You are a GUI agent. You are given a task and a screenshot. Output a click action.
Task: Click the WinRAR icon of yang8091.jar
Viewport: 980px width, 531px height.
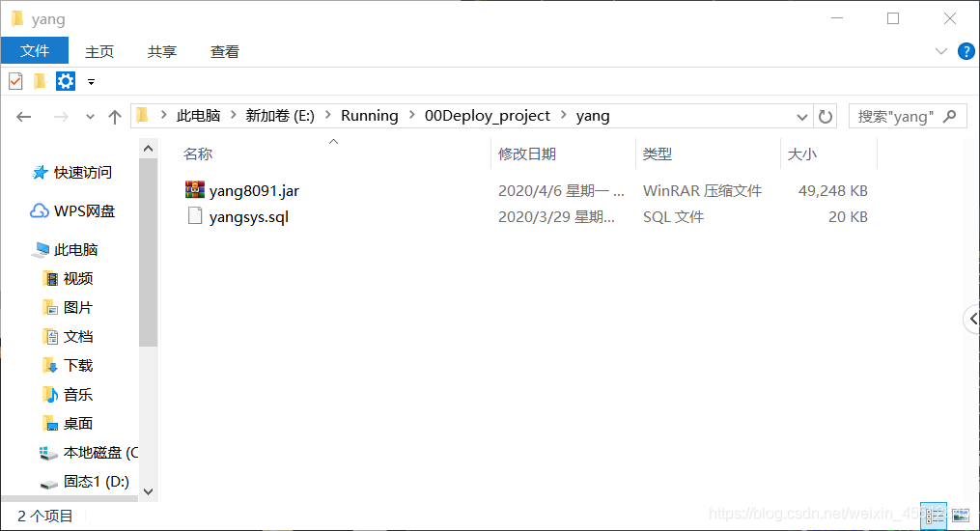coord(195,190)
